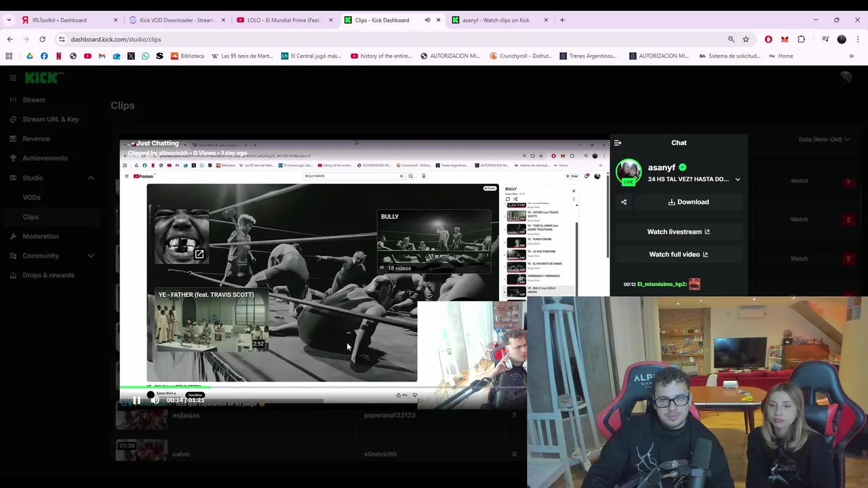Close the Clips - Kick Dashboard tab
Screen dimensions: 868x488
pos(438,20)
